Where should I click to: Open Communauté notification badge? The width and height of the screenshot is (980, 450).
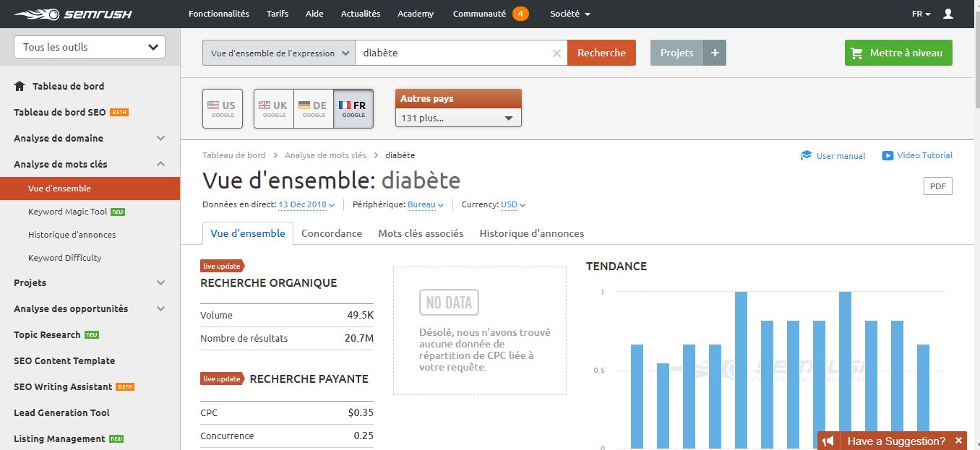[x=520, y=14]
